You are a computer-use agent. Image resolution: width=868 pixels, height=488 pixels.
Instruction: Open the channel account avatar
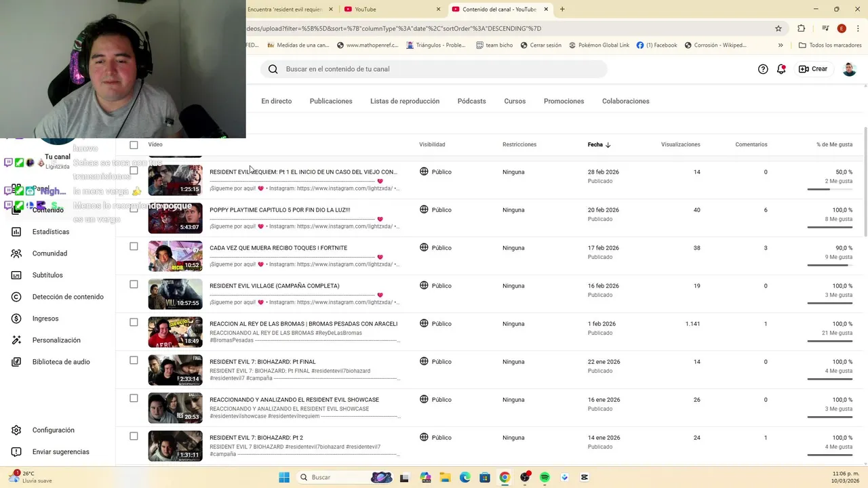click(x=849, y=69)
